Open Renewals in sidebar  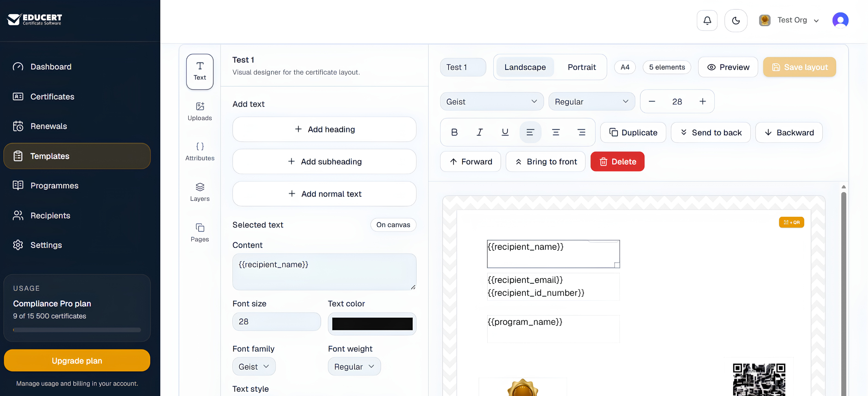[77, 126]
